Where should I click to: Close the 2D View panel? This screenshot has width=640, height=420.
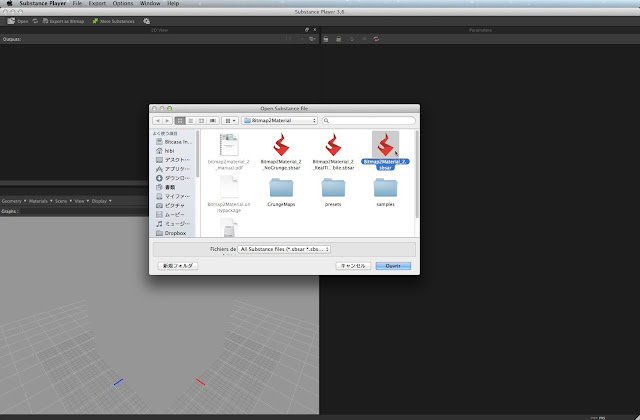(314, 30)
